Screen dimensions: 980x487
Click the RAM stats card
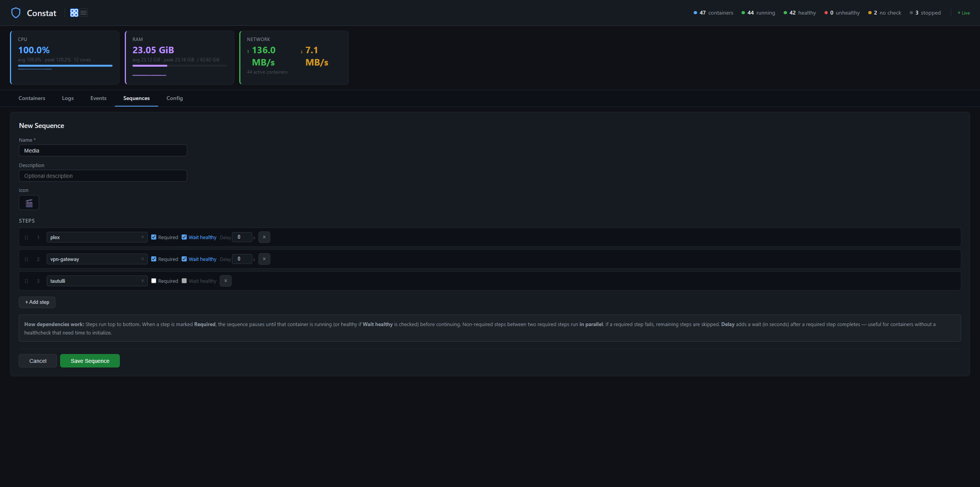180,57
